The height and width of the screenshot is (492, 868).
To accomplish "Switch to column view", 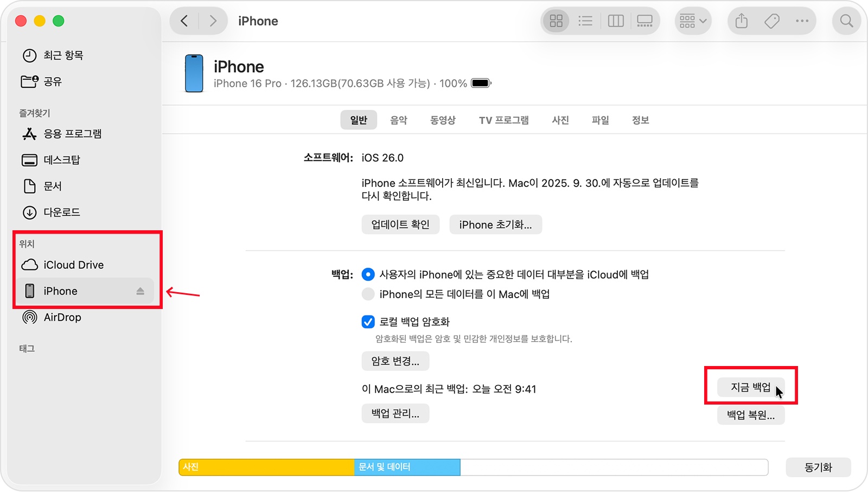I will point(616,21).
